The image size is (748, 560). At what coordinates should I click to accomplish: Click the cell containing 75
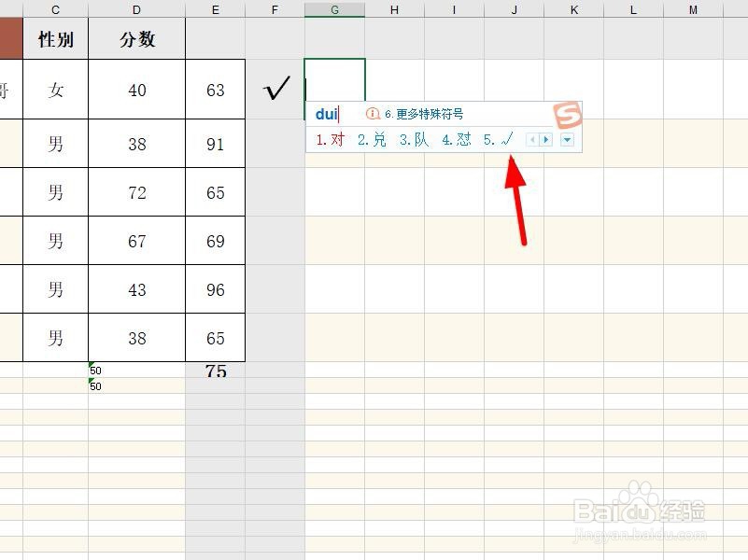[x=216, y=370]
